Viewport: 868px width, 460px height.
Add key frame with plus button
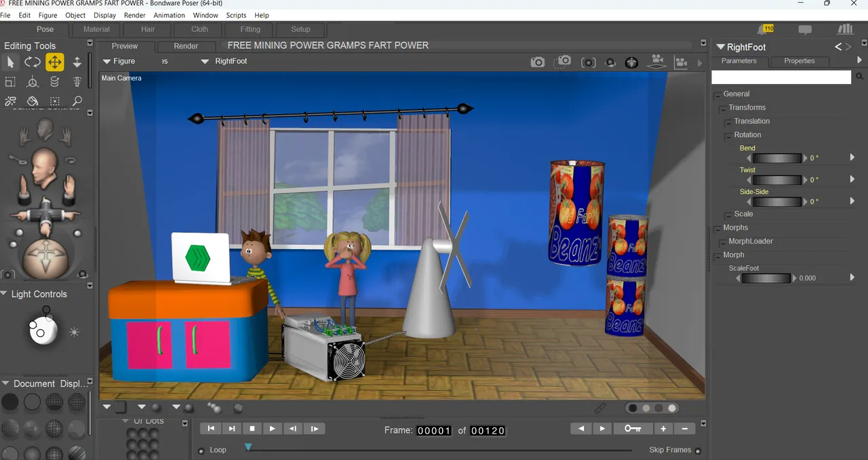(663, 428)
